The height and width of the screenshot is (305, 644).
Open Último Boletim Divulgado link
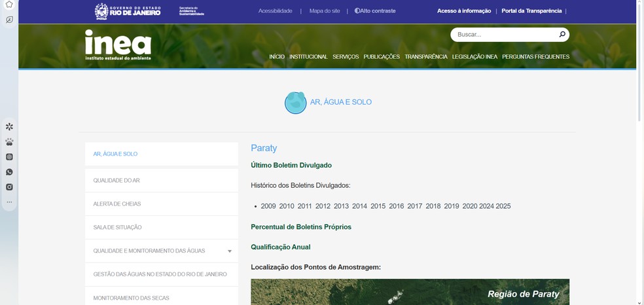(291, 166)
